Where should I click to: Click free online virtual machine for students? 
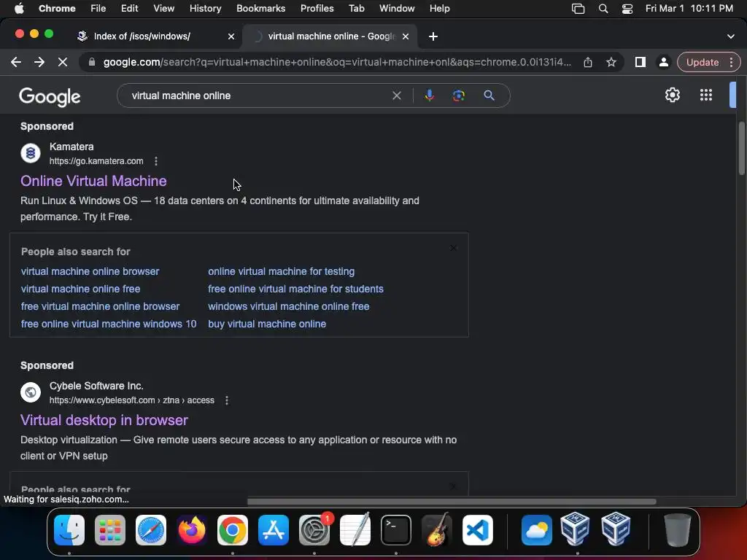click(295, 289)
